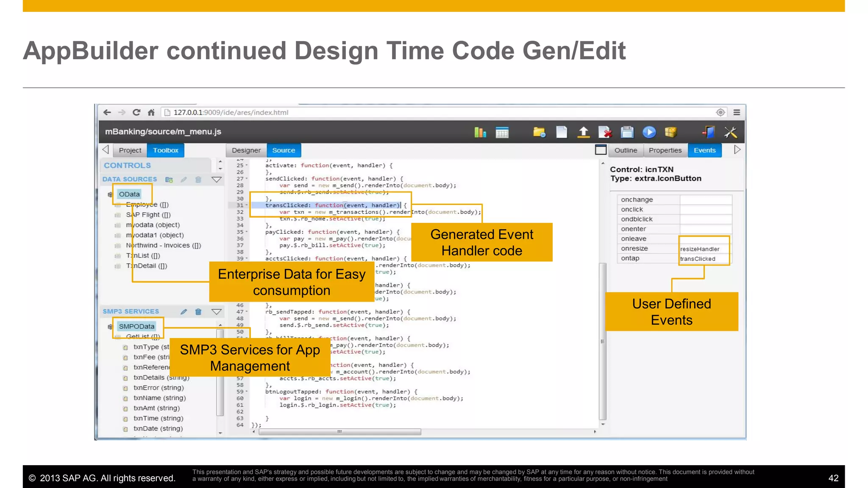Select txnName (string) field

pos(159,398)
